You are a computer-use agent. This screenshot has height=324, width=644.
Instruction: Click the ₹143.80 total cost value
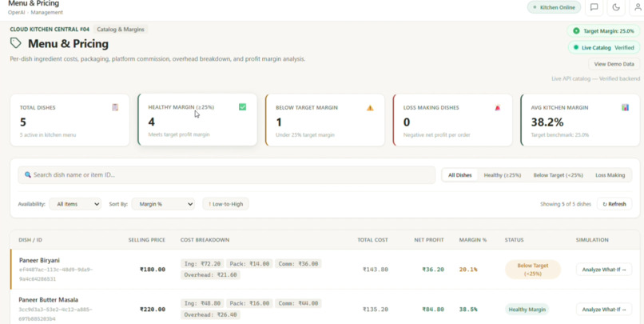coord(376,270)
